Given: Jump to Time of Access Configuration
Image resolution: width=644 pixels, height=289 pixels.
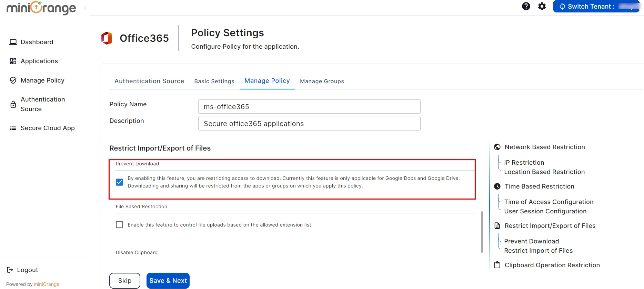Looking at the screenshot, I should (549, 202).
